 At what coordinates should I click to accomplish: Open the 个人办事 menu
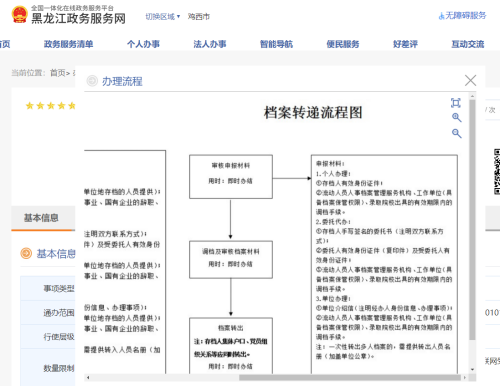click(x=143, y=44)
